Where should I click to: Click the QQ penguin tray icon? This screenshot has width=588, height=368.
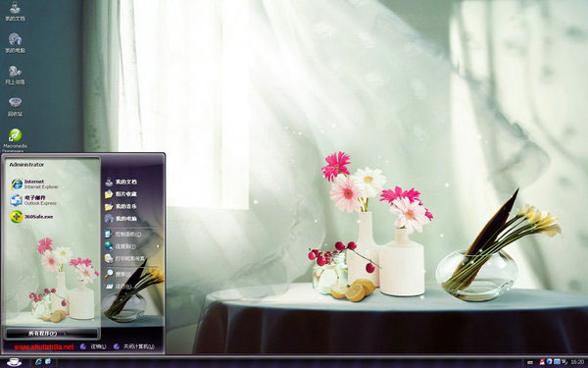click(x=542, y=361)
